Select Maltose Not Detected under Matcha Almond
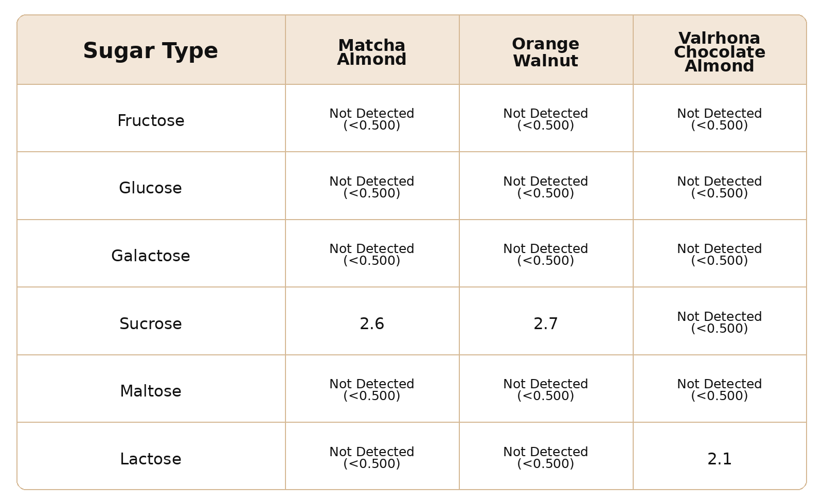Screen dimensions: 823x504 [372, 390]
